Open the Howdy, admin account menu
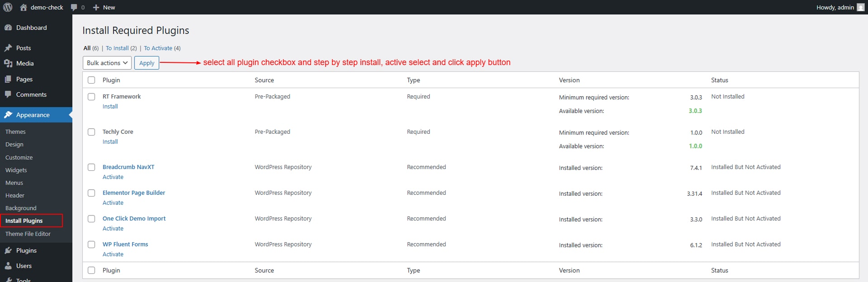This screenshot has width=868, height=282. (840, 7)
